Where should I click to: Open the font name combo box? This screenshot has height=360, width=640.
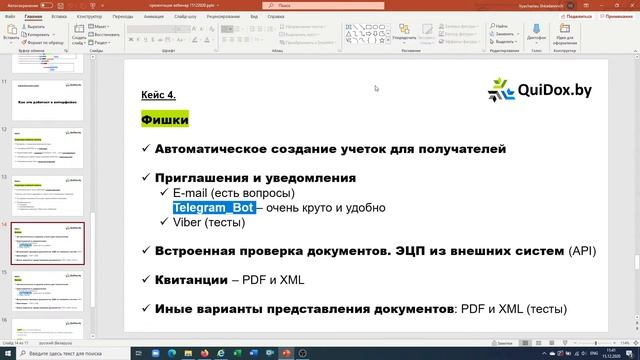tap(151, 29)
